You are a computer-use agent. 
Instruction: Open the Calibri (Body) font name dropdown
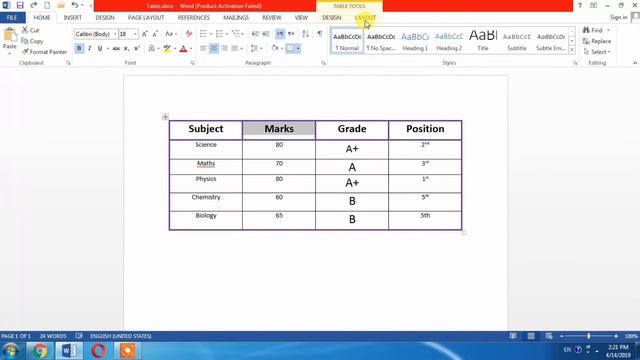(x=115, y=34)
